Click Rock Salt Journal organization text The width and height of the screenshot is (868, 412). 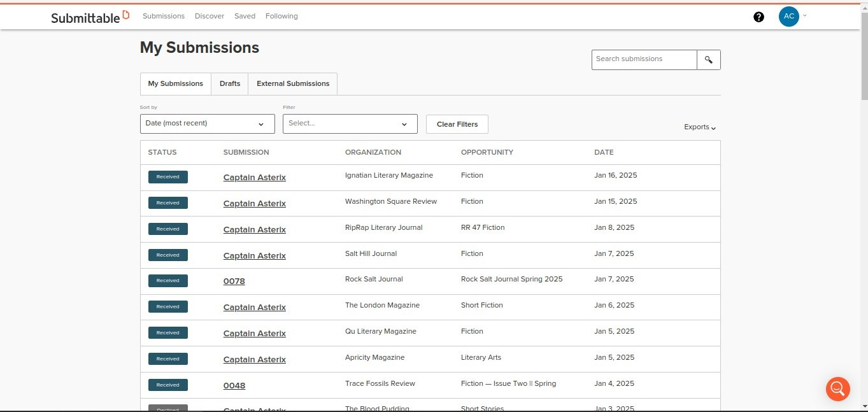coord(374,280)
